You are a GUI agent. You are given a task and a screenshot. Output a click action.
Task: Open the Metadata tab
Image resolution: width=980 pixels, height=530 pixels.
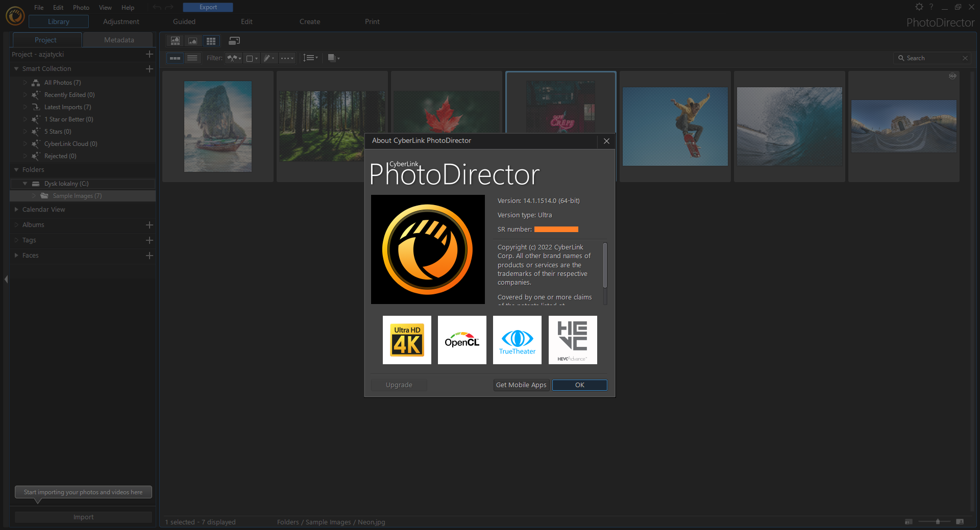pyautogui.click(x=118, y=40)
